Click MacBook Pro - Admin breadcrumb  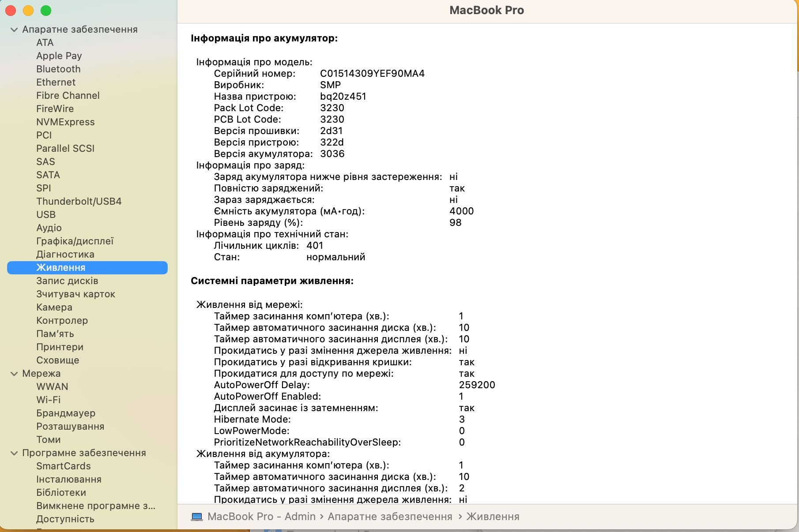tap(261, 517)
